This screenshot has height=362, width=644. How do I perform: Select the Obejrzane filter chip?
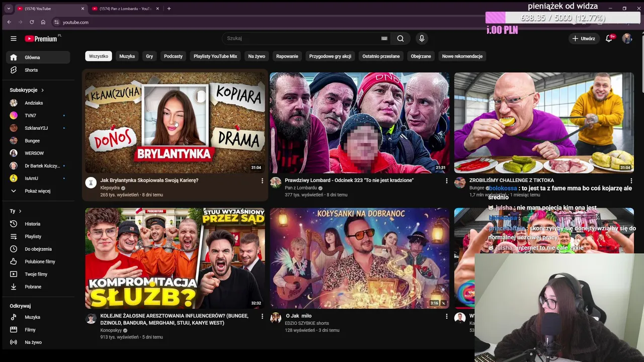(421, 56)
